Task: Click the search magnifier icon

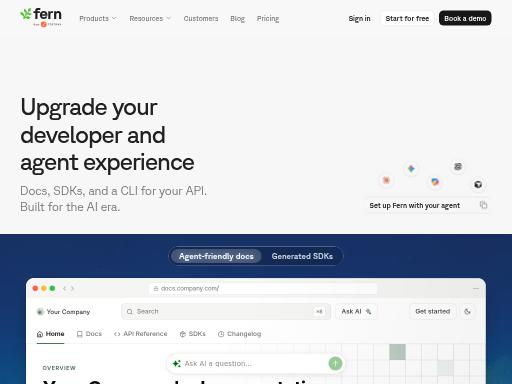Action: [x=129, y=312]
